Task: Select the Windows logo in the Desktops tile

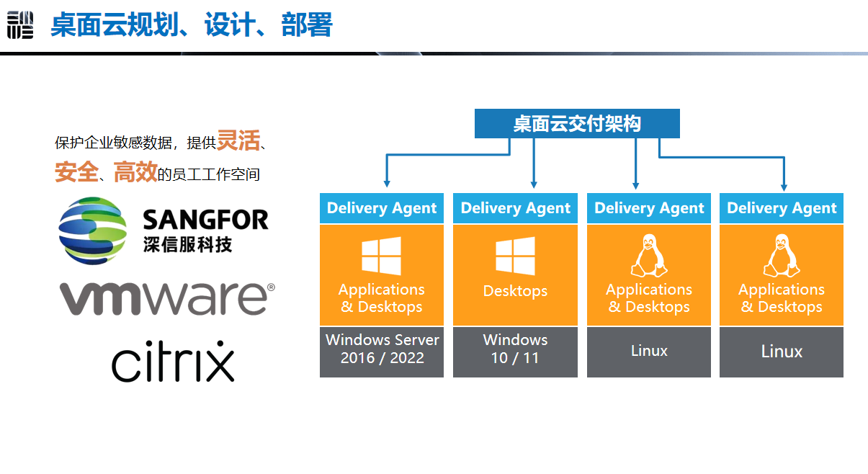Action: click(x=515, y=256)
